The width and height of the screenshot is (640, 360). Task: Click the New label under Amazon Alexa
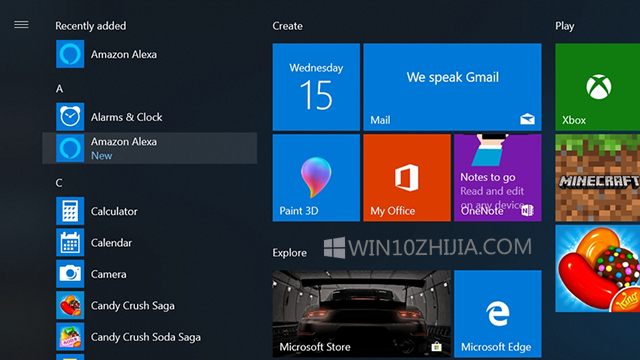[102, 156]
